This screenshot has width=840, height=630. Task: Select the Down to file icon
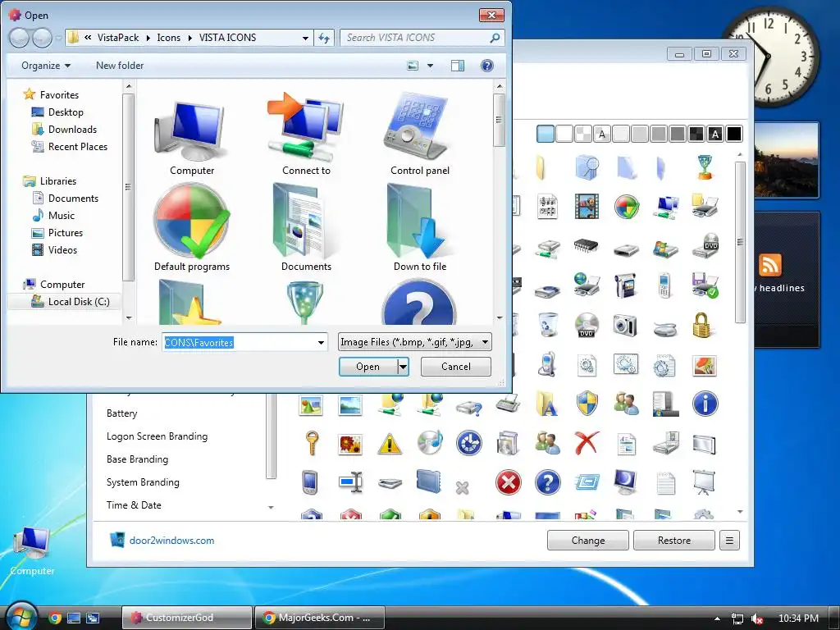pyautogui.click(x=419, y=228)
